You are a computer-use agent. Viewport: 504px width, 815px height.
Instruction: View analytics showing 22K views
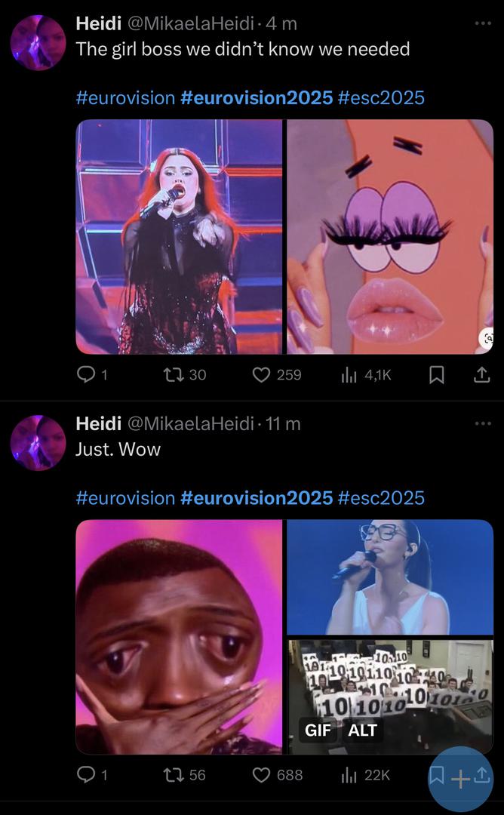pos(349,774)
